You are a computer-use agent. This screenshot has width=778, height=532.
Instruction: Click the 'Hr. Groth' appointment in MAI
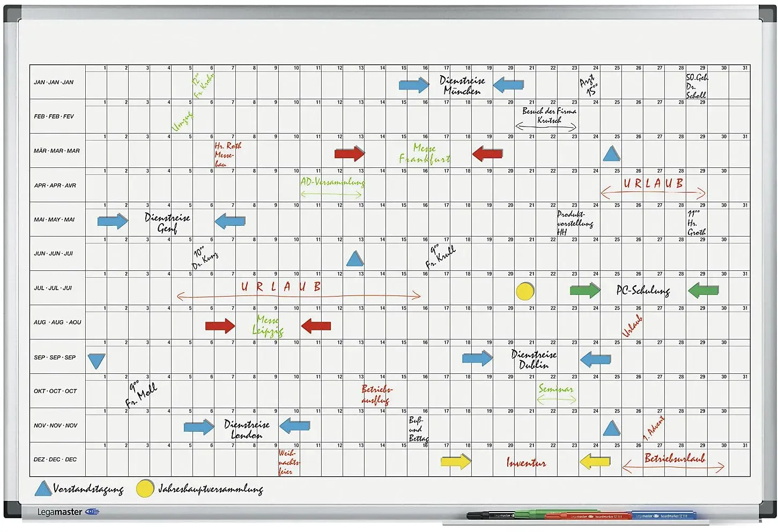pyautogui.click(x=697, y=223)
